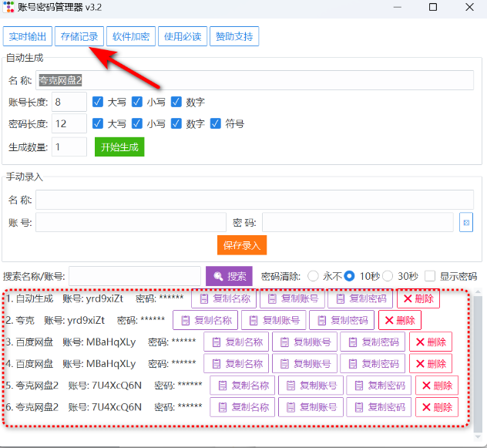
Task: Copy password of entry 1 自动生成
Action: (361, 298)
